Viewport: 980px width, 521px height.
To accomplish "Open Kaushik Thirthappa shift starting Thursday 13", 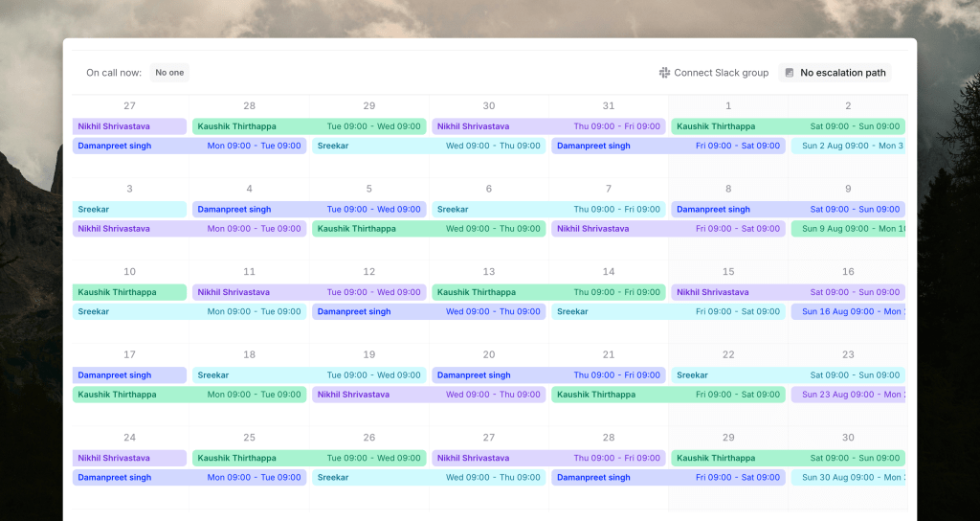I will (548, 292).
